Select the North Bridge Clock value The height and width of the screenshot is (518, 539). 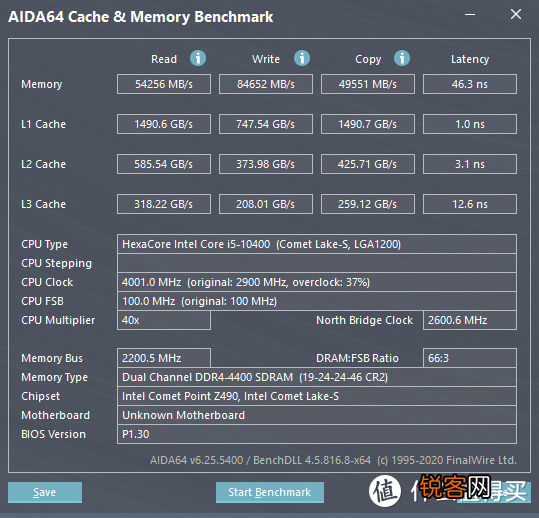[x=470, y=320]
